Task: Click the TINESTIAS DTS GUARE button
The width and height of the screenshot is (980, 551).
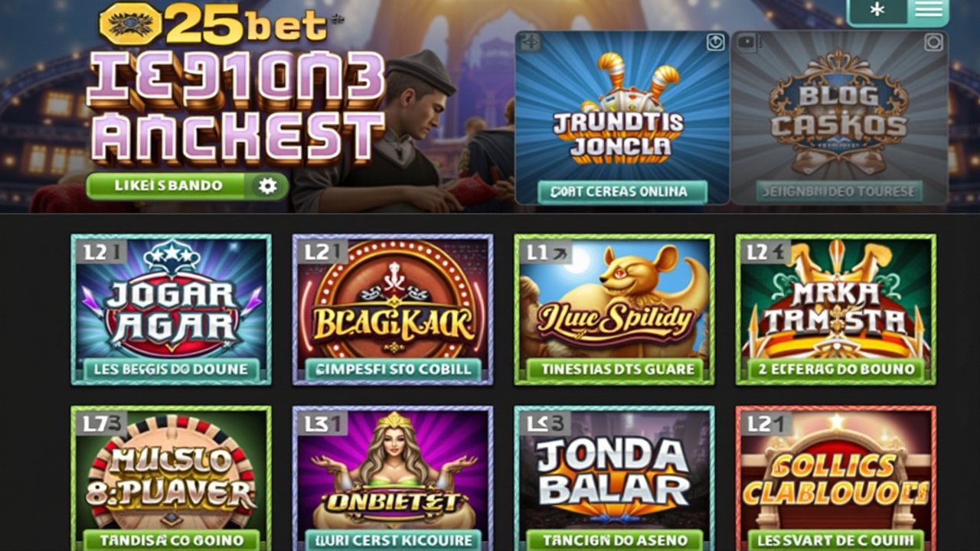Action: (614, 370)
